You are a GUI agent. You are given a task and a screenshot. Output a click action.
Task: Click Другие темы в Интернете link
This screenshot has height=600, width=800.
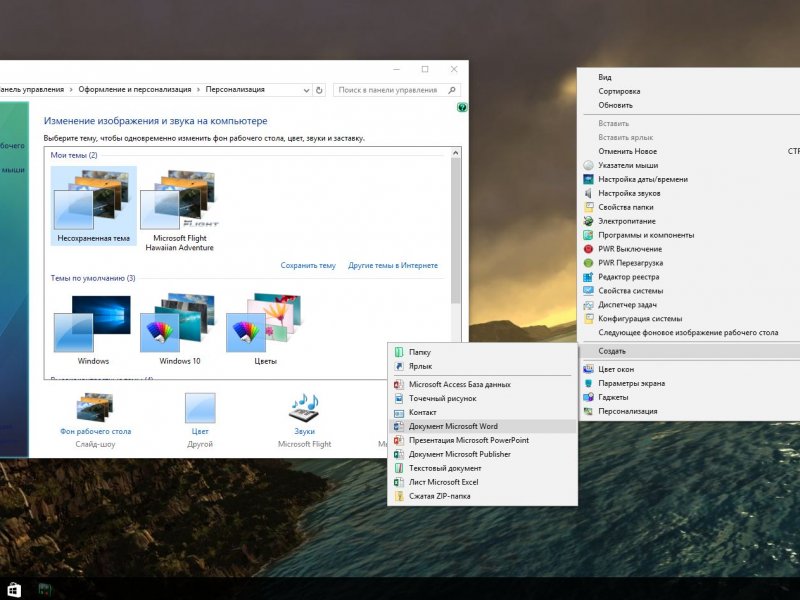point(393,265)
